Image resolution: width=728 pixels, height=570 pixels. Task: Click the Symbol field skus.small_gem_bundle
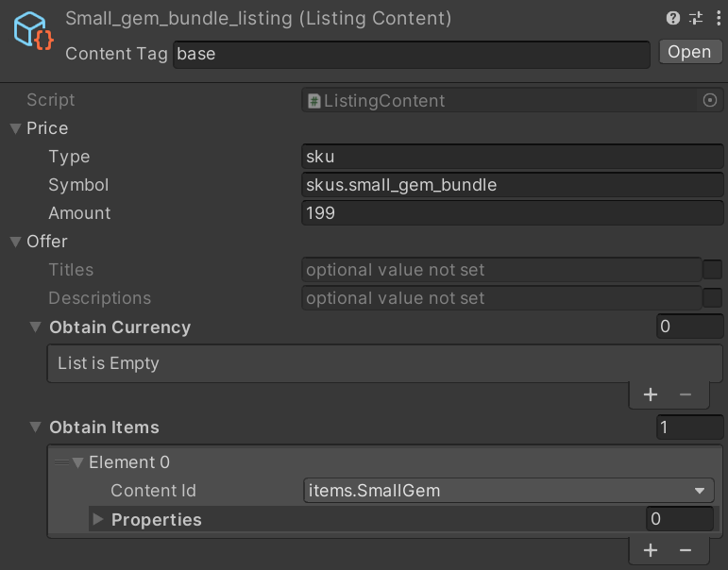[513, 185]
